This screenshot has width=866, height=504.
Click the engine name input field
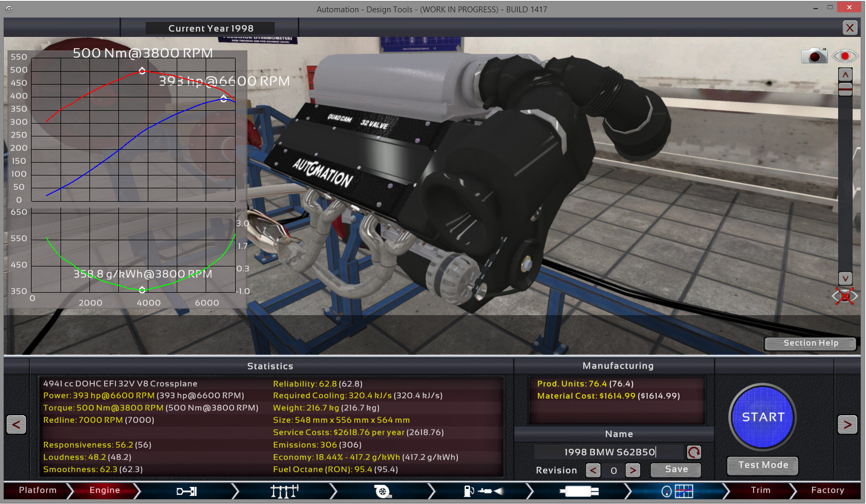[609, 453]
